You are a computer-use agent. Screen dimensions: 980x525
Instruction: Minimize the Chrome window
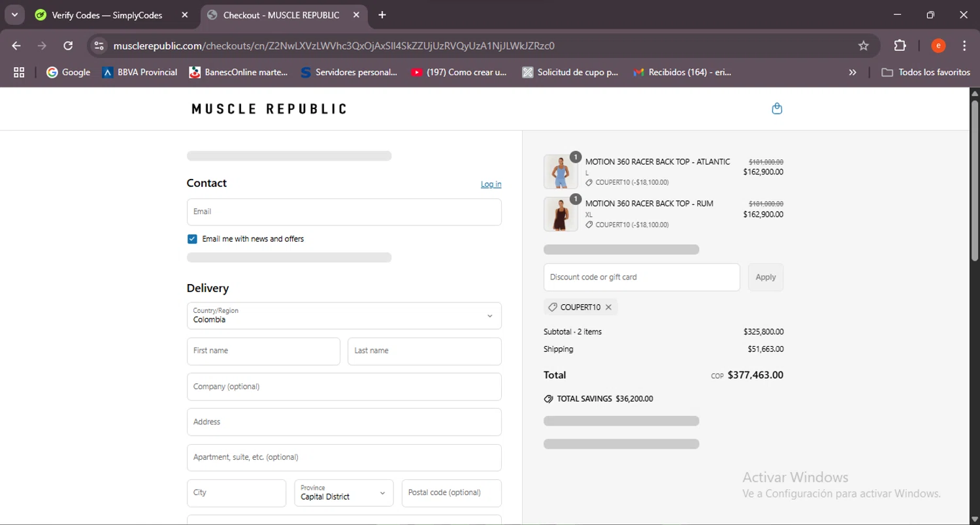tap(897, 15)
